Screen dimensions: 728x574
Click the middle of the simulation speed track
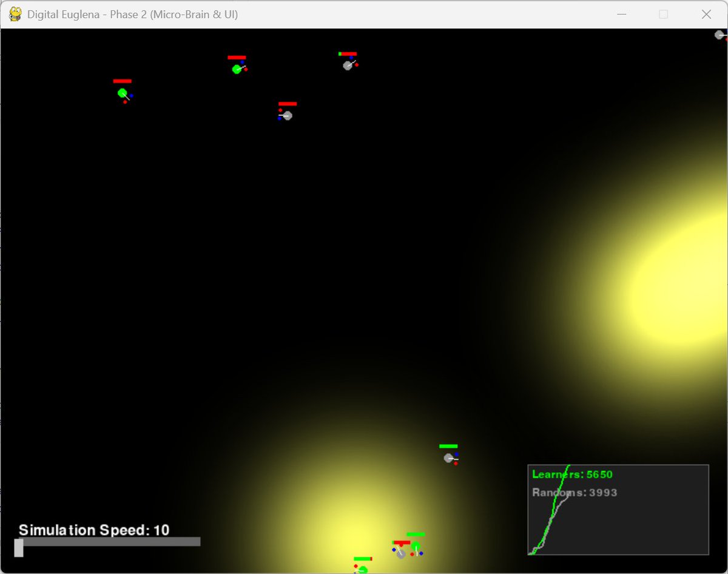[x=109, y=541]
